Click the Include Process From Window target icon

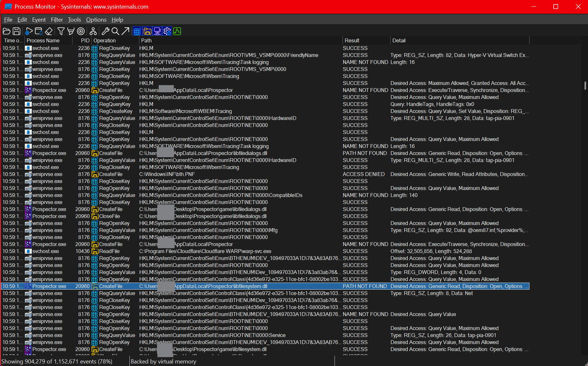coord(81,31)
